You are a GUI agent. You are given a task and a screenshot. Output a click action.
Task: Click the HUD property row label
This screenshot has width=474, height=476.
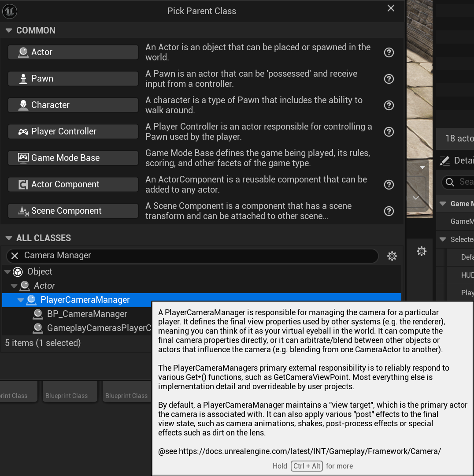coord(467,275)
